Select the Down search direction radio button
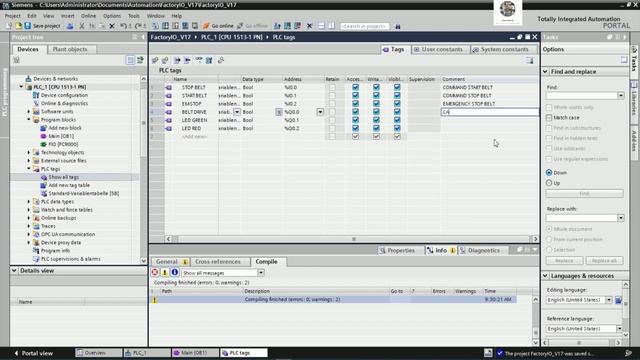Screen dimensions: 640x360 tap(549, 173)
